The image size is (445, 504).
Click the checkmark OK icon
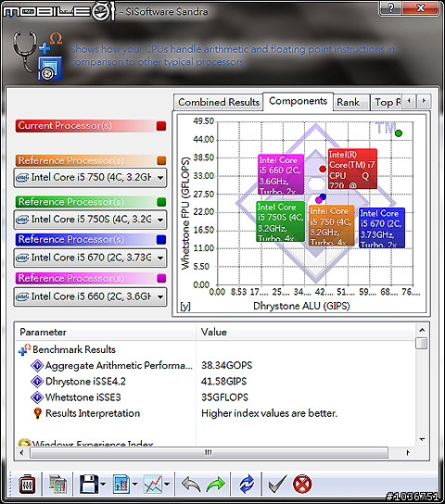point(277,484)
